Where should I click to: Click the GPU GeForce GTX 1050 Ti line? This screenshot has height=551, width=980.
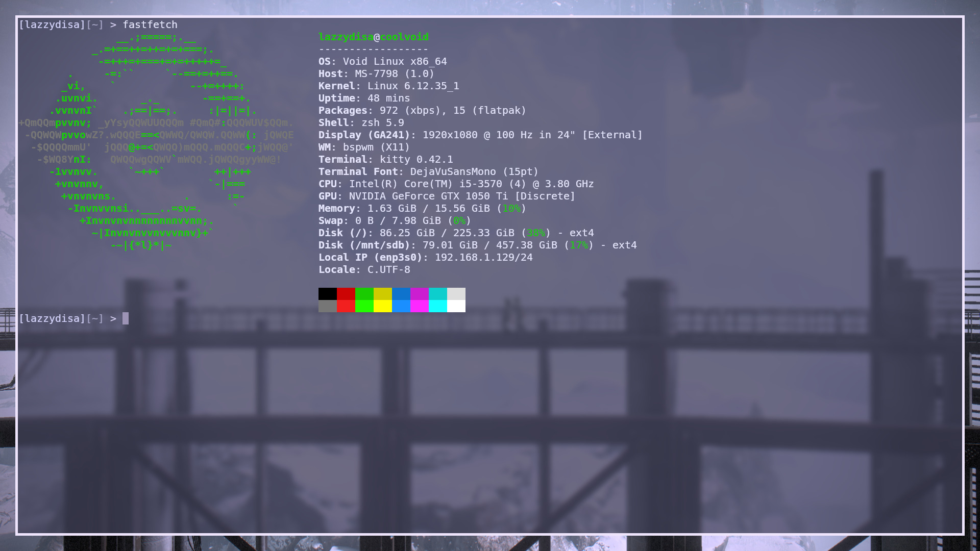coord(447,196)
